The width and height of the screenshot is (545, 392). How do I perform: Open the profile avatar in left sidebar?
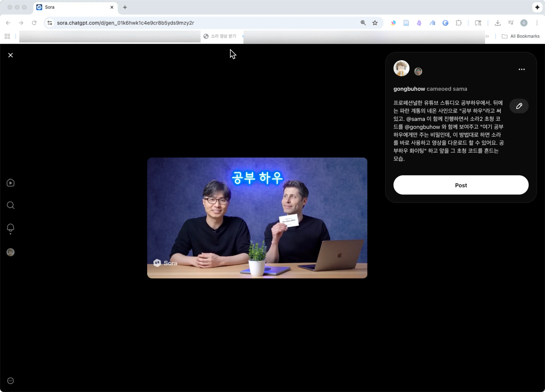[x=10, y=252]
